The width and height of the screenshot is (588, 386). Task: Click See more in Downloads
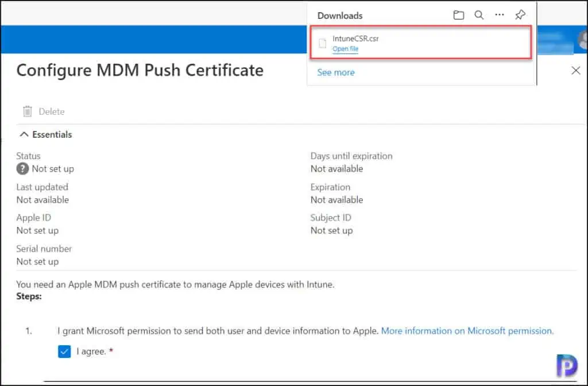click(335, 72)
